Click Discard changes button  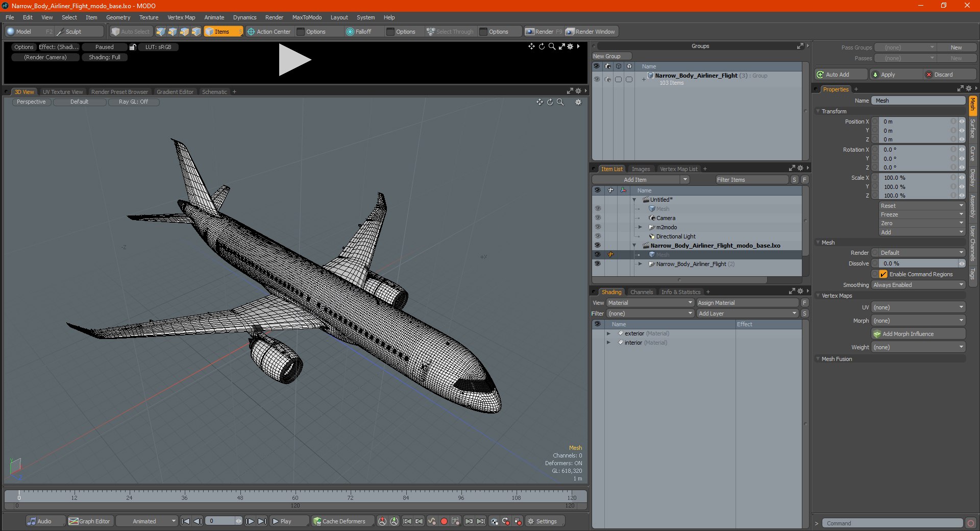949,75
